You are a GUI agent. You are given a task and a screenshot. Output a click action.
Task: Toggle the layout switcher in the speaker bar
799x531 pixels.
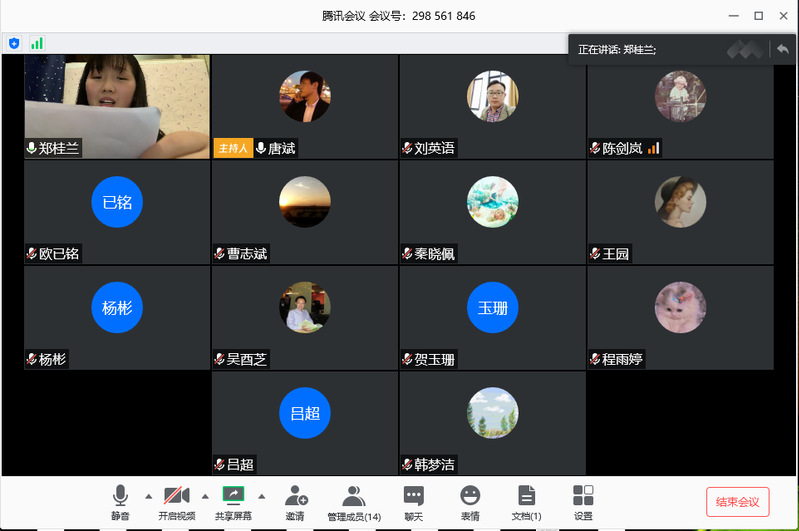point(745,48)
